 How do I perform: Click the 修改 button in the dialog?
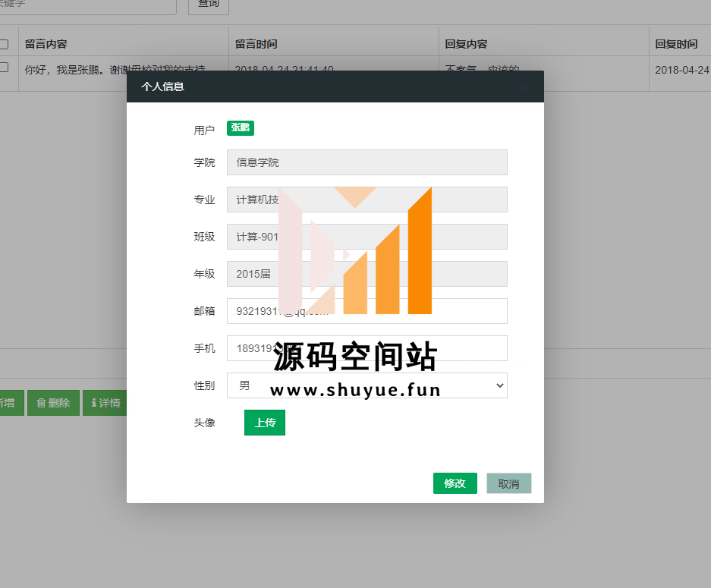click(455, 483)
